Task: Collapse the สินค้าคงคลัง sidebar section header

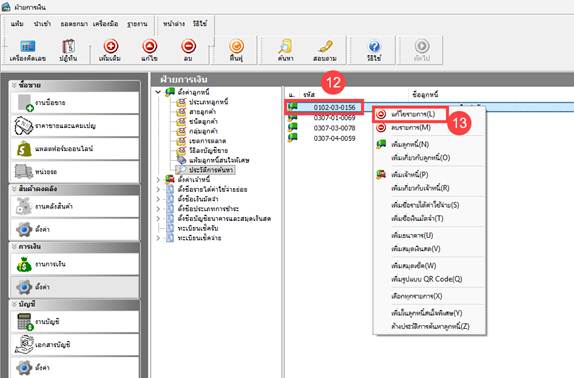Action: tap(75, 189)
